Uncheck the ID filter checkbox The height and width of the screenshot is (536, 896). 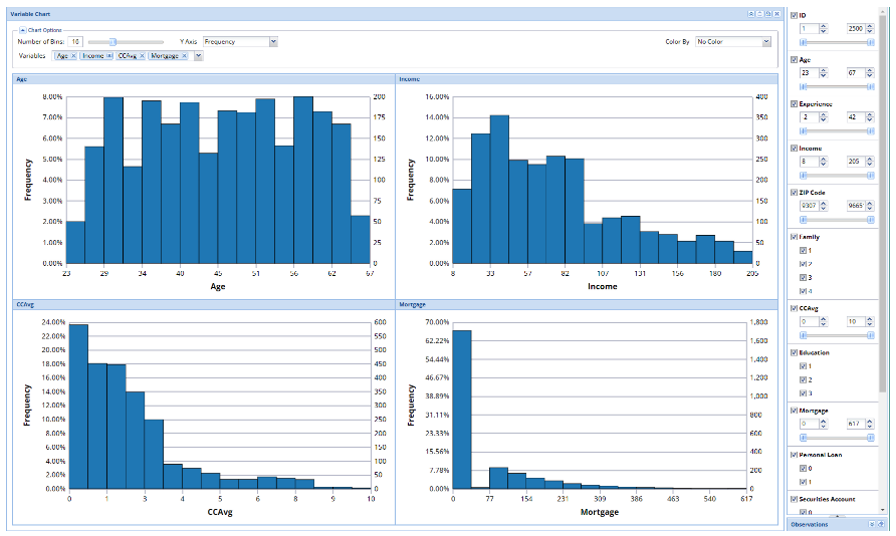pos(795,16)
